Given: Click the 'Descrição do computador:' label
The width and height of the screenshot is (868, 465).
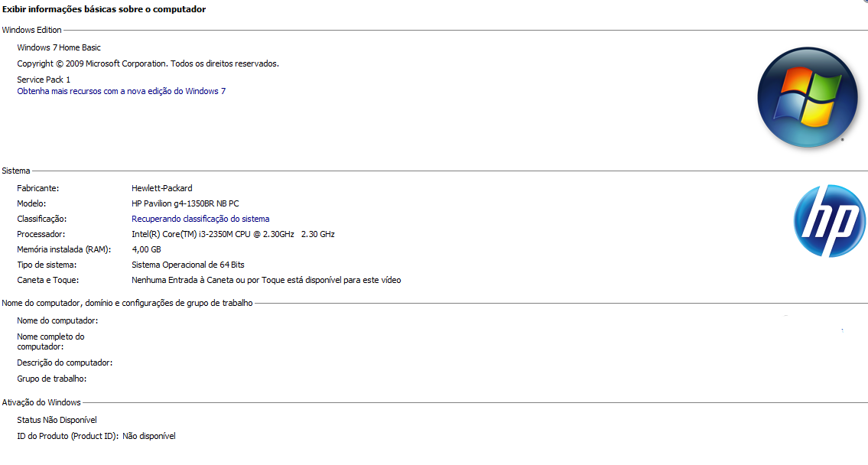Looking at the screenshot, I should tap(65, 363).
